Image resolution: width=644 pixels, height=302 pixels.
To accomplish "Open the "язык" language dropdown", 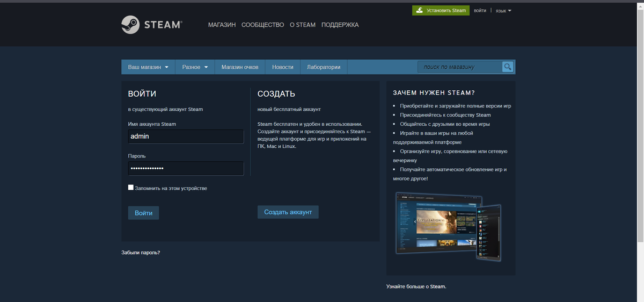I will [503, 10].
